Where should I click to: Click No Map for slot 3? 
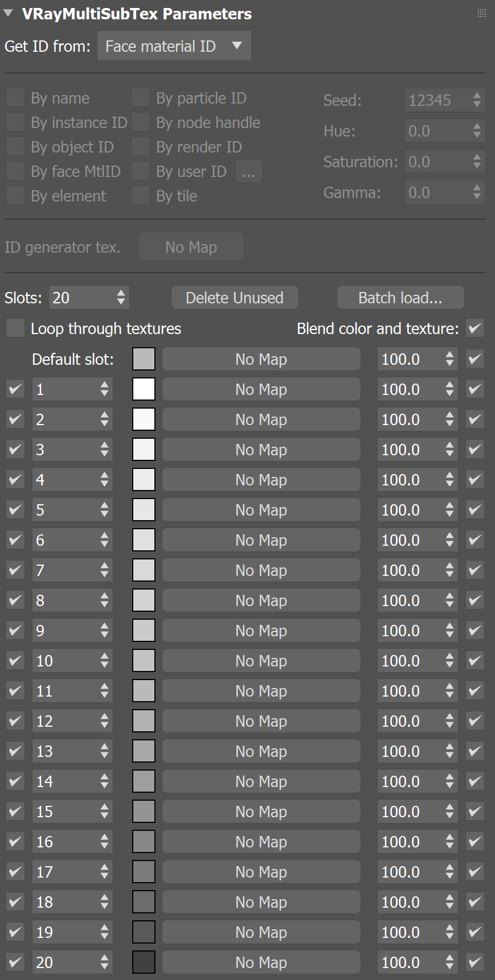[x=260, y=449]
